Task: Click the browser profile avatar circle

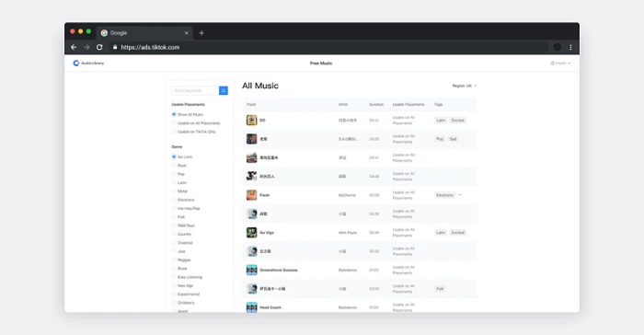Action: click(558, 47)
